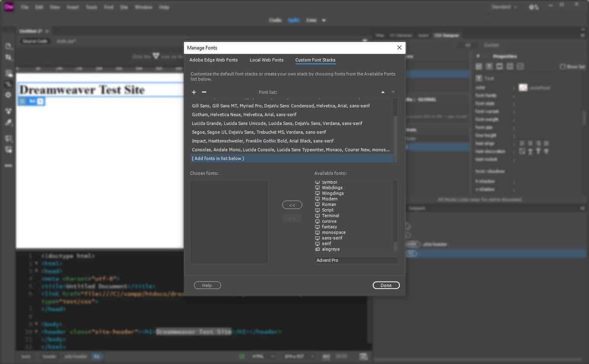Image resolution: width=589 pixels, height=364 pixels.
Task: Switch to Adobe Edge Web Fonts tab
Action: (x=213, y=60)
